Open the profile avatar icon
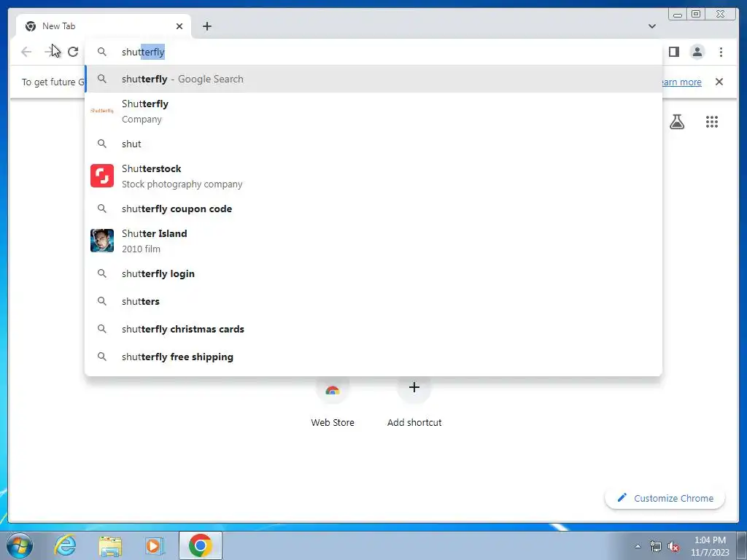The image size is (747, 560). click(697, 52)
